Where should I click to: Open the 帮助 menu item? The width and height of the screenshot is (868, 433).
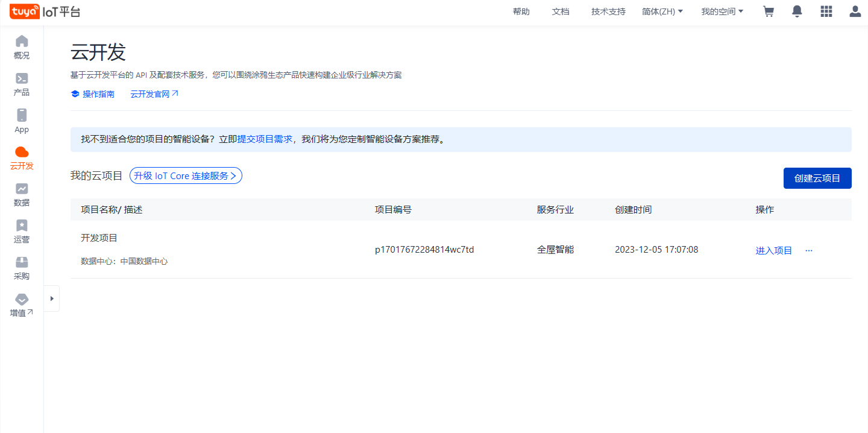pyautogui.click(x=521, y=11)
